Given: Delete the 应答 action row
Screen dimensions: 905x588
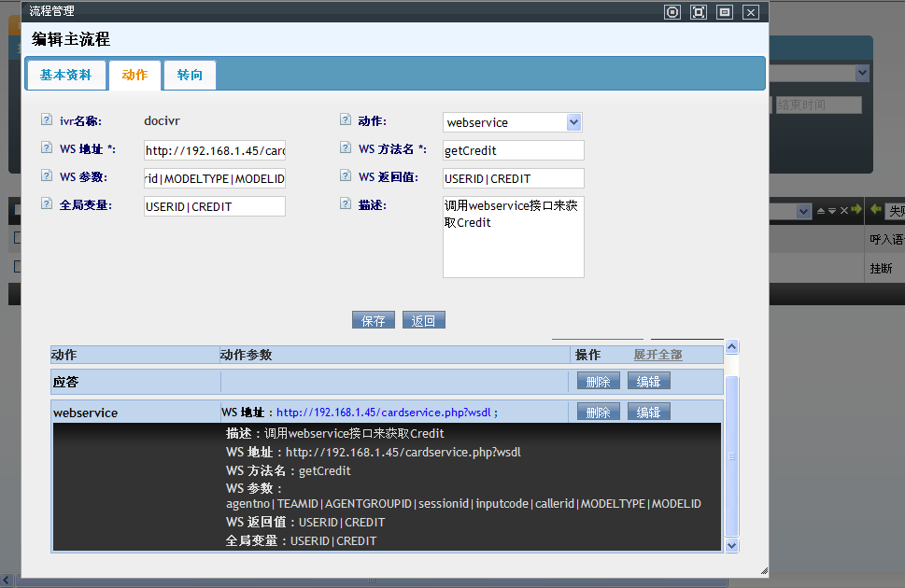Looking at the screenshot, I should (598, 382).
